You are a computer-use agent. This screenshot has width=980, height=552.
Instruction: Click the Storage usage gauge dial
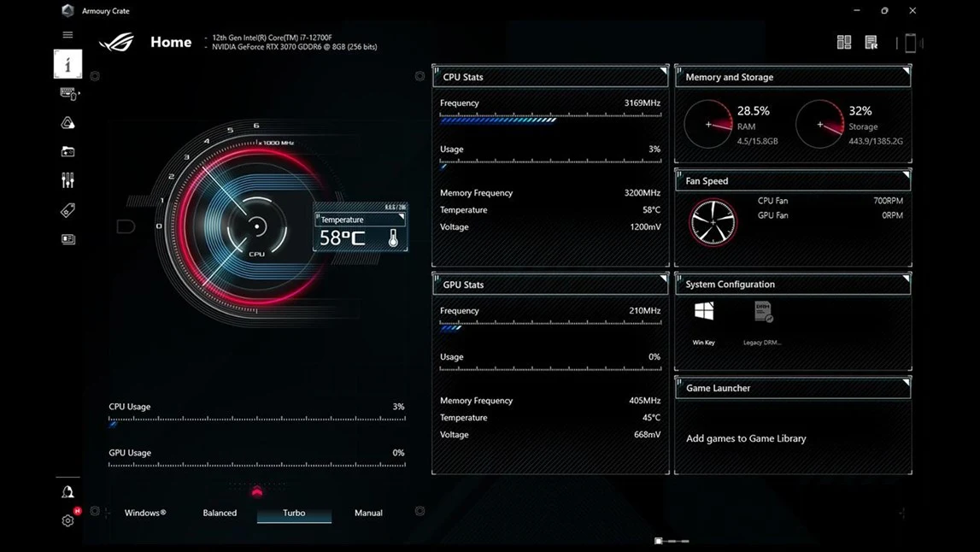point(819,124)
